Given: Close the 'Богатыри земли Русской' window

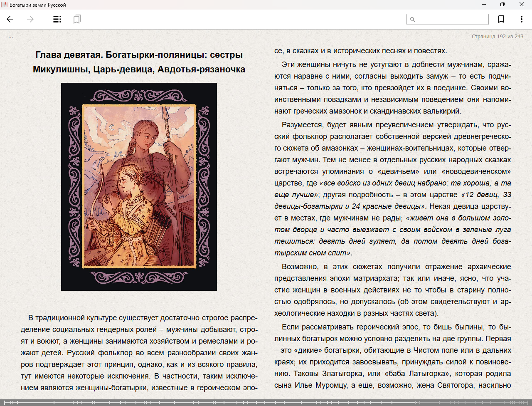Looking at the screenshot, I should [x=521, y=5].
